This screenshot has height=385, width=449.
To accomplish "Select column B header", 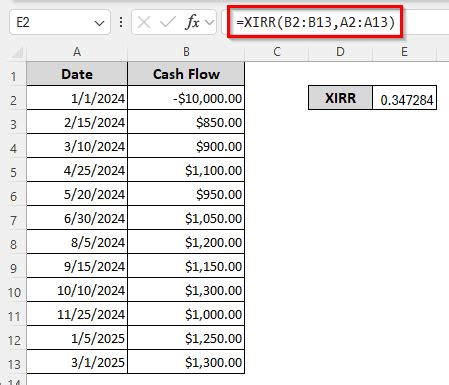I will pos(186,52).
